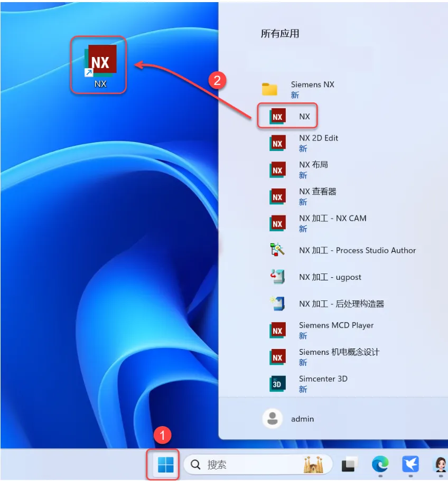448x481 pixels.
Task: Click the NX 查看器 app icon
Action: point(278,196)
